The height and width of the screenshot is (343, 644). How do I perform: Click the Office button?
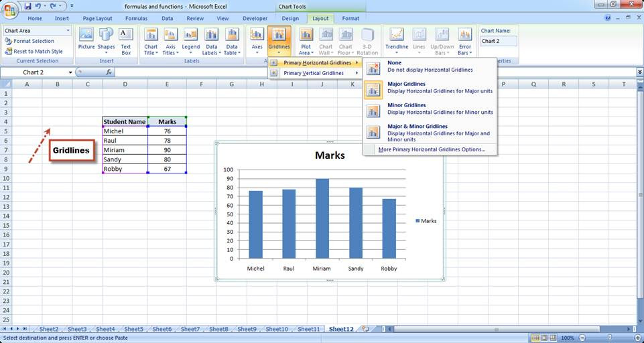[9, 9]
